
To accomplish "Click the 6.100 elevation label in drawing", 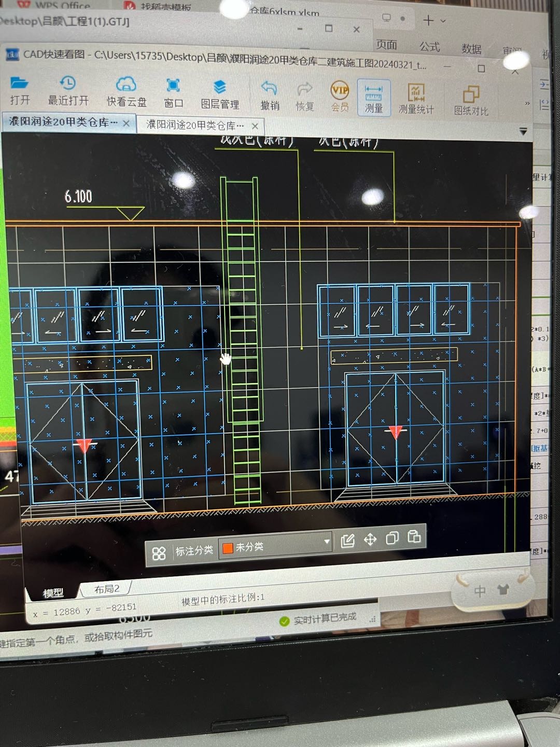I will pyautogui.click(x=78, y=197).
